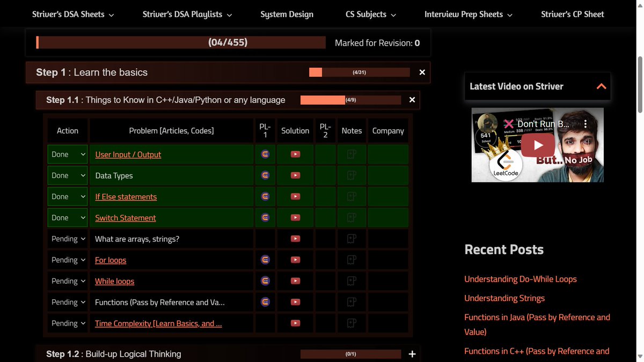Add a note for Data Types

coord(352,175)
